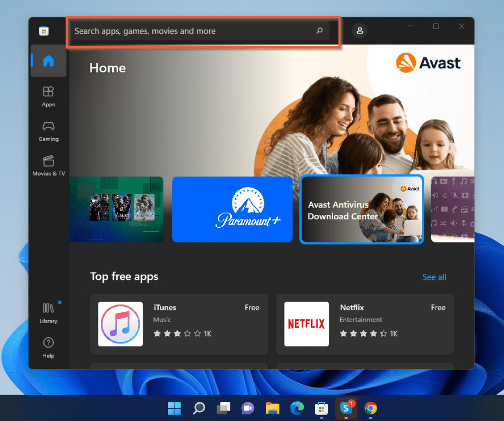Open the Netflix app title
Screen dimensions: 504x421
coord(352,308)
